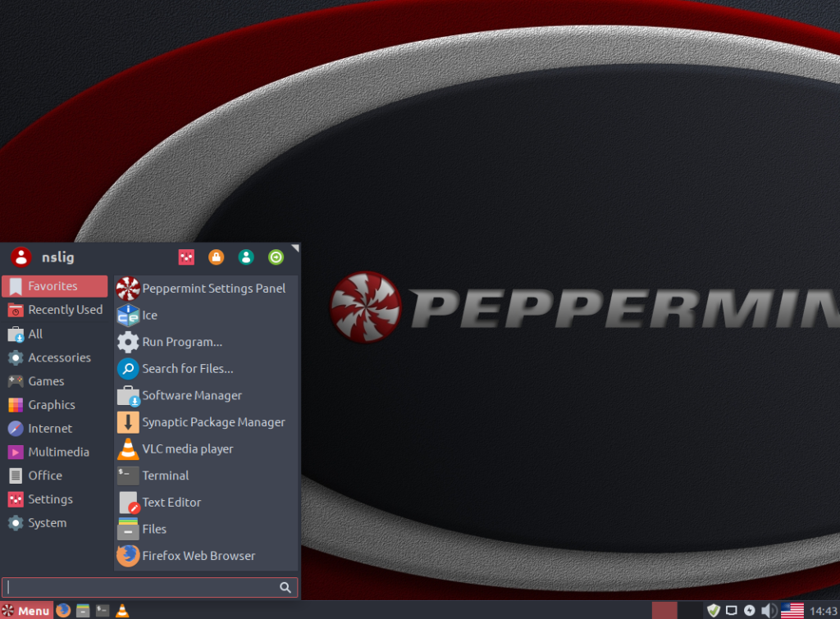Click the volume speaker tray icon
This screenshot has width=840, height=619.
(769, 611)
